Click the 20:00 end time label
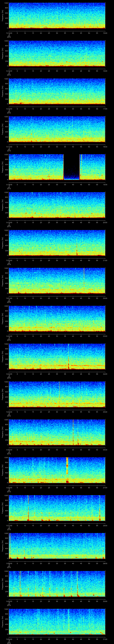Image resolution: width=114 pixels, height=644 pixels. (105, 223)
